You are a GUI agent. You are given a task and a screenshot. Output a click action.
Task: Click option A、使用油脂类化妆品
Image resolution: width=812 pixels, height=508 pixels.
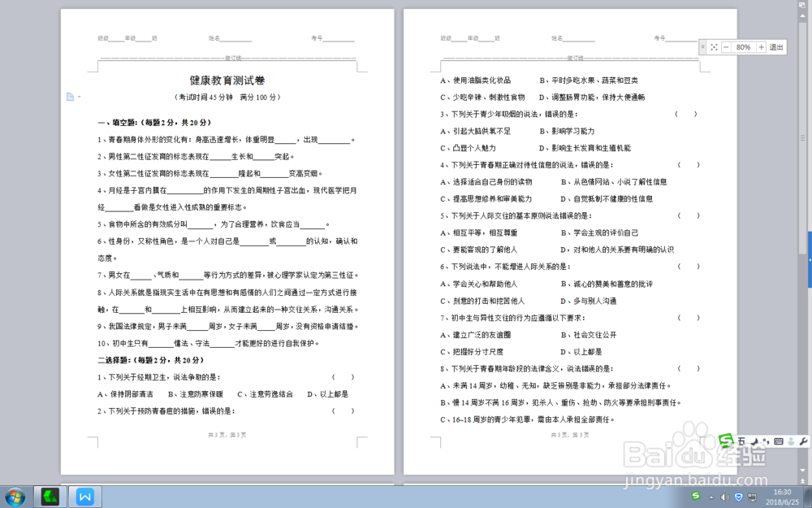point(475,80)
